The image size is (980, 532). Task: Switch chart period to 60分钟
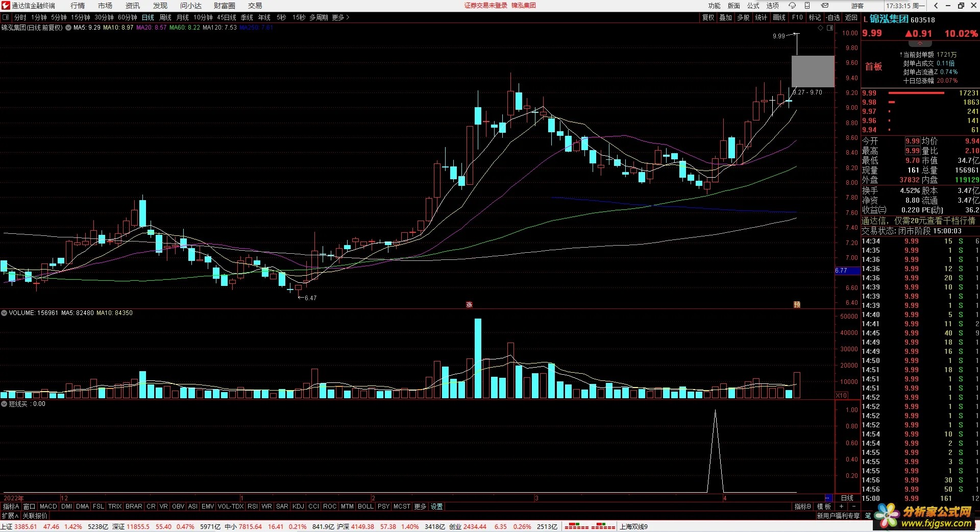[128, 17]
